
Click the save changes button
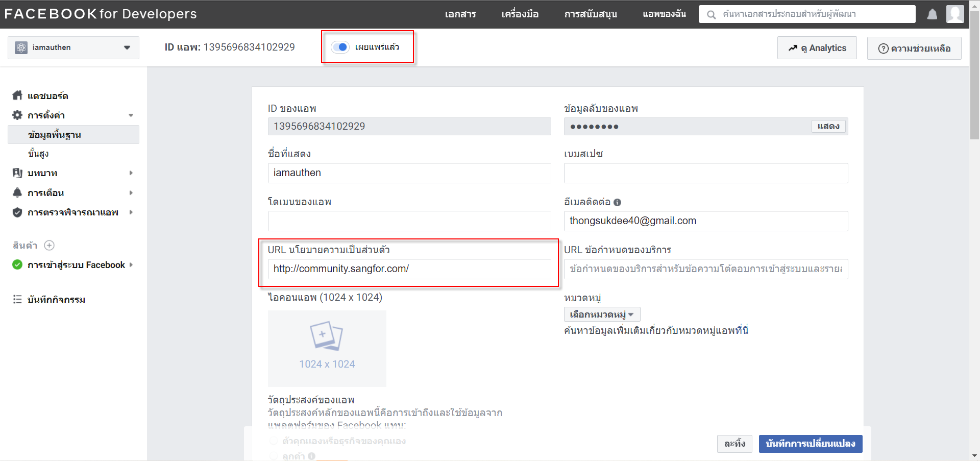point(811,444)
